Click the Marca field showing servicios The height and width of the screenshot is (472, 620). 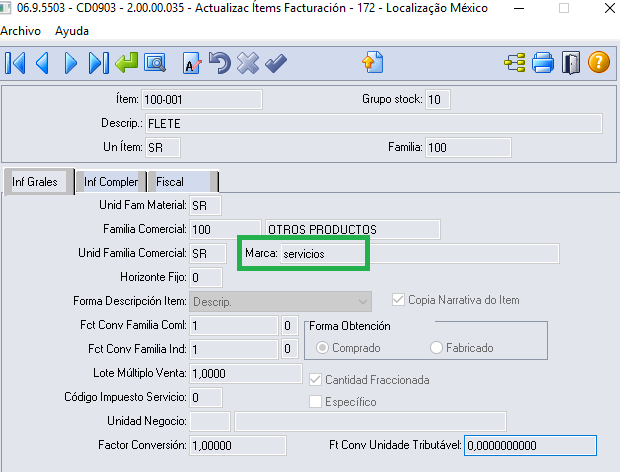point(420,253)
